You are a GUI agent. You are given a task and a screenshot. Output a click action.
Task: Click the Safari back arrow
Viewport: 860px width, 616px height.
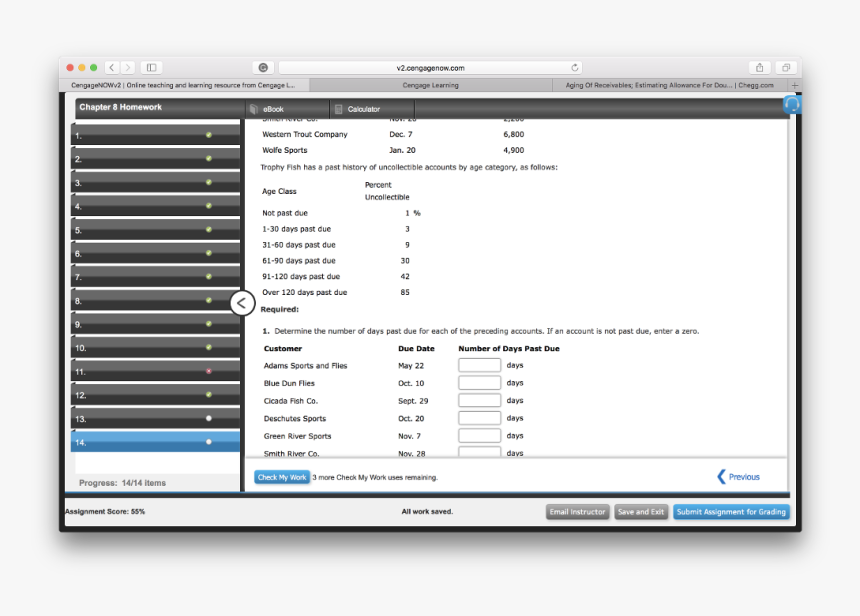(x=112, y=68)
